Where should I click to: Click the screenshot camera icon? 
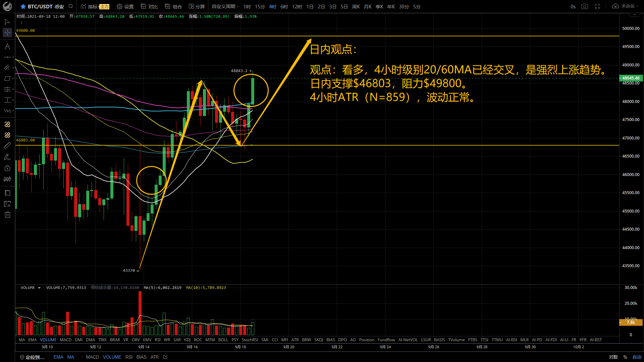pyautogui.click(x=585, y=6)
